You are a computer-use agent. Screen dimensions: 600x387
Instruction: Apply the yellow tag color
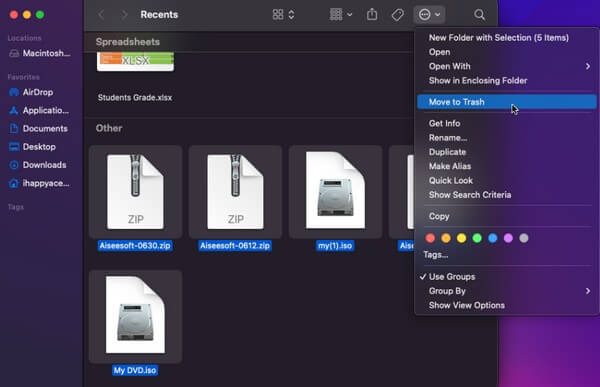coord(461,238)
